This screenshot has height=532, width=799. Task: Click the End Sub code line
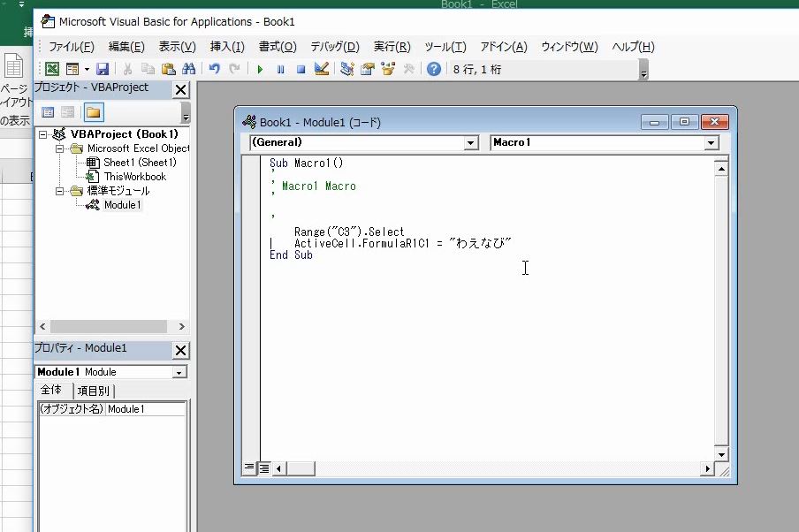pos(291,255)
